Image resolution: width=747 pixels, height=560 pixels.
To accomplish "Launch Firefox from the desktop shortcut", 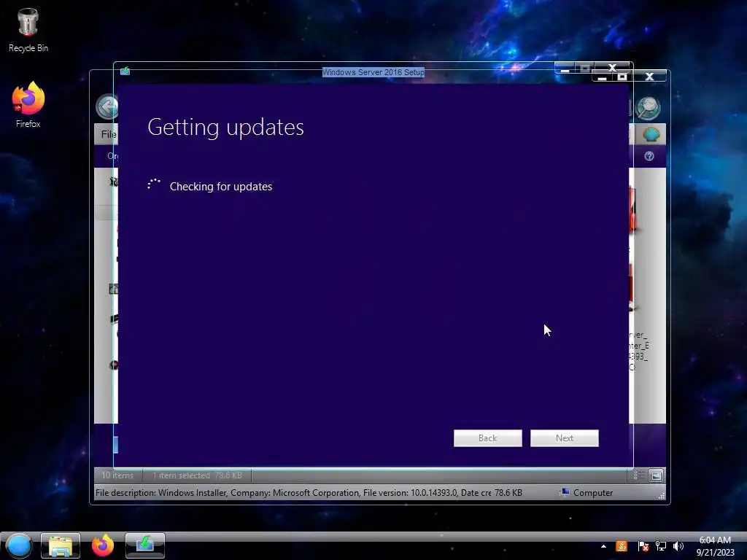I will point(28,105).
